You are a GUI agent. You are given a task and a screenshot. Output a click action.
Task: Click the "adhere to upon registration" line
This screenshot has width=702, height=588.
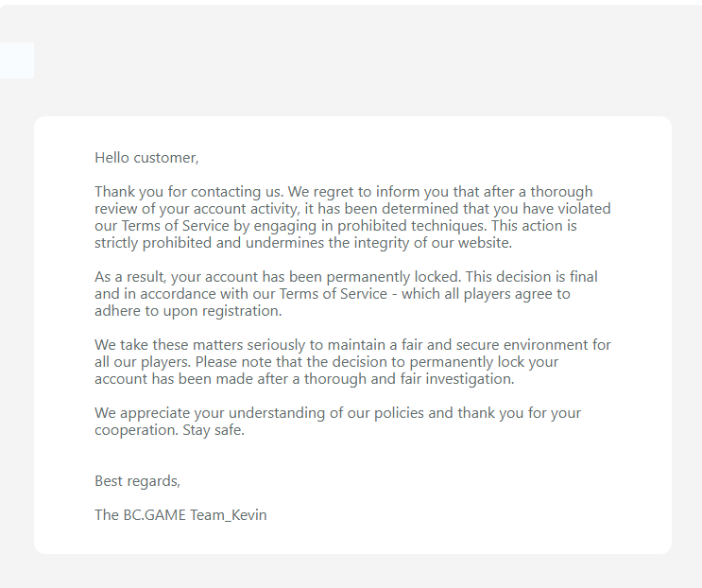coord(188,311)
